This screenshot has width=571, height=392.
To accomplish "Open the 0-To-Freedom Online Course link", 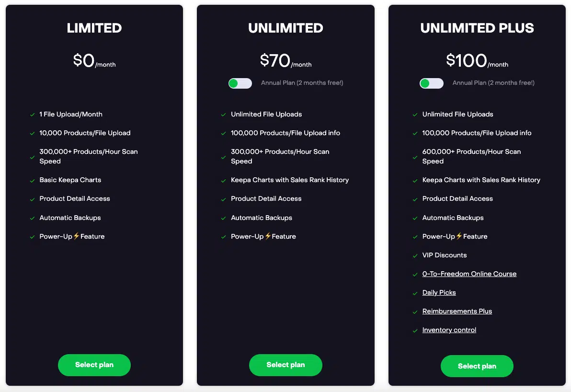I will tap(469, 274).
